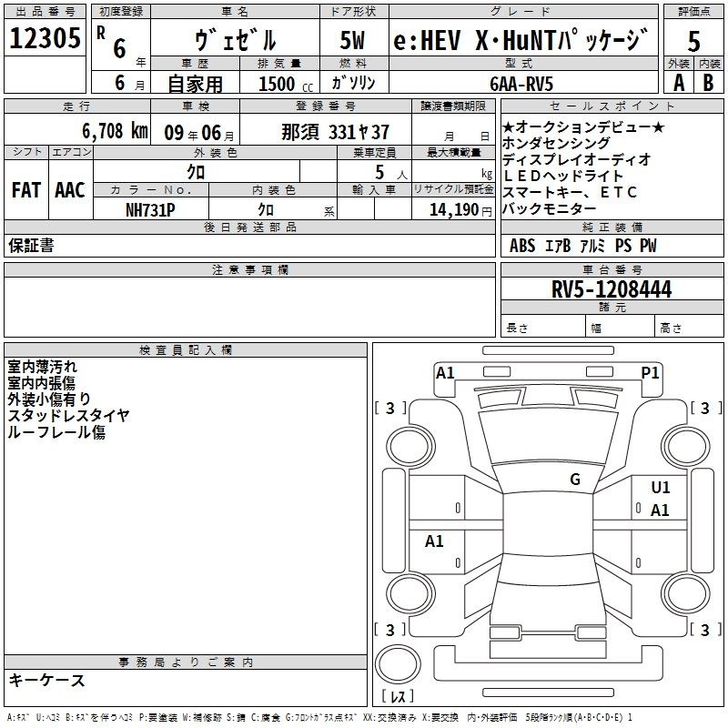Select 注意事項欄 header
This screenshot has height=728, width=728.
coord(249,269)
